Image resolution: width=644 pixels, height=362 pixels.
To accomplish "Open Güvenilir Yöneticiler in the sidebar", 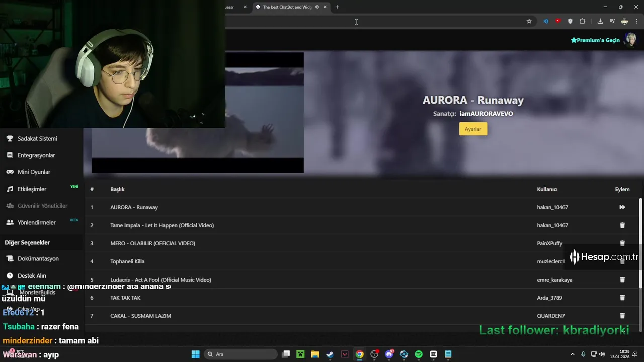I will point(42,206).
